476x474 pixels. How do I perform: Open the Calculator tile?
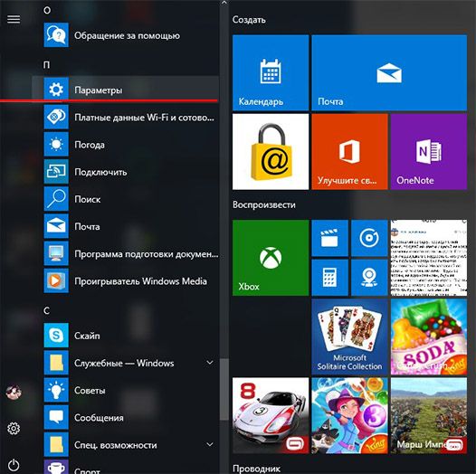(x=330, y=278)
